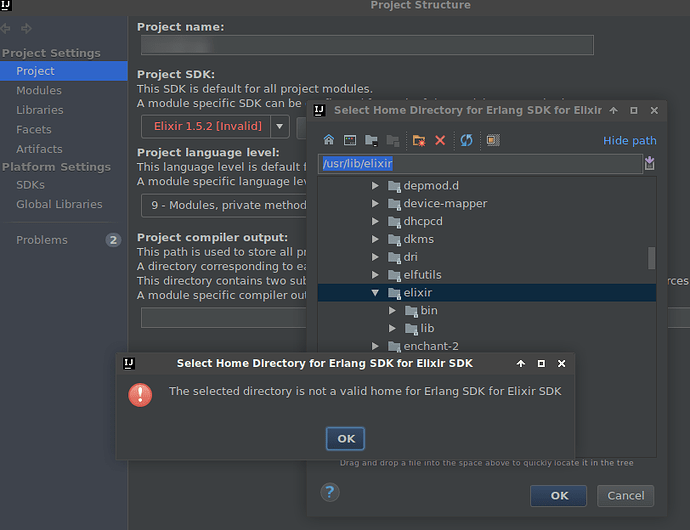690x530 pixels.
Task: Select the device-mapper folder label
Action: pyautogui.click(x=445, y=203)
